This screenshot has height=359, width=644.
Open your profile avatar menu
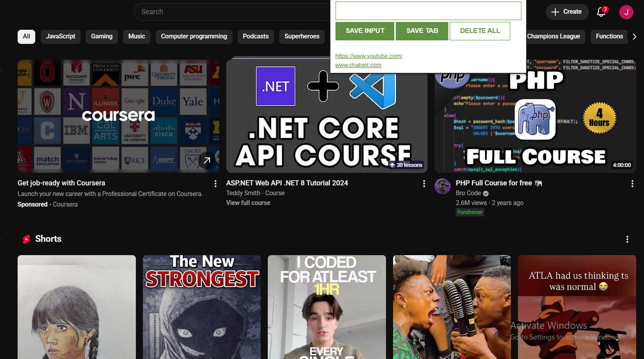point(626,12)
